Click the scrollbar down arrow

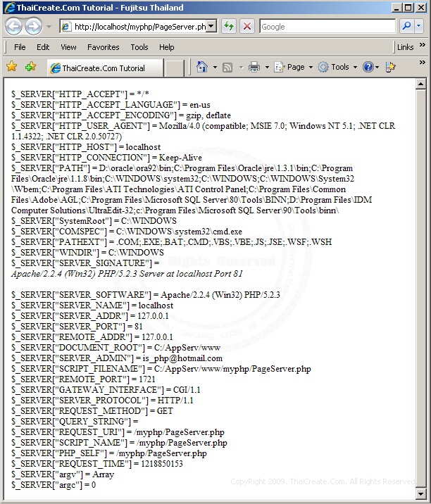[x=420, y=493]
